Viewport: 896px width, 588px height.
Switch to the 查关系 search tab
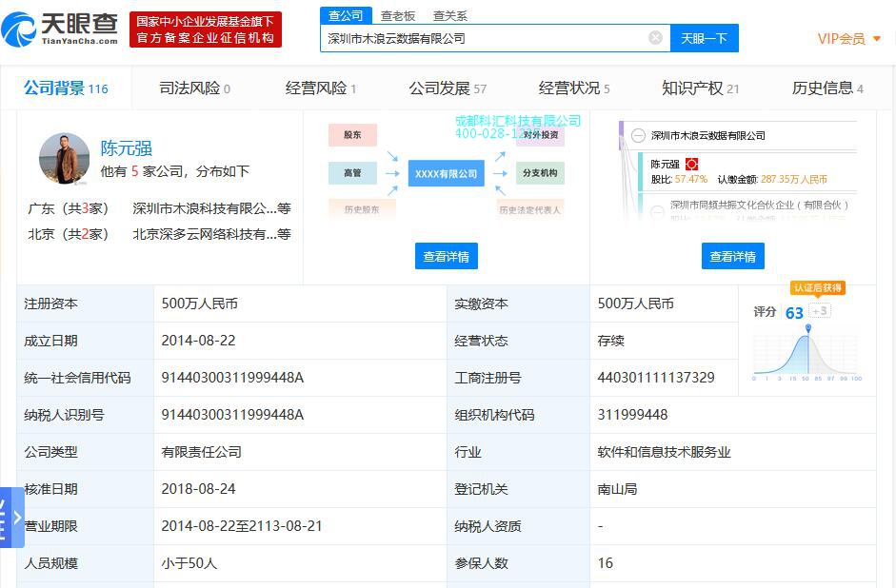coord(450,16)
